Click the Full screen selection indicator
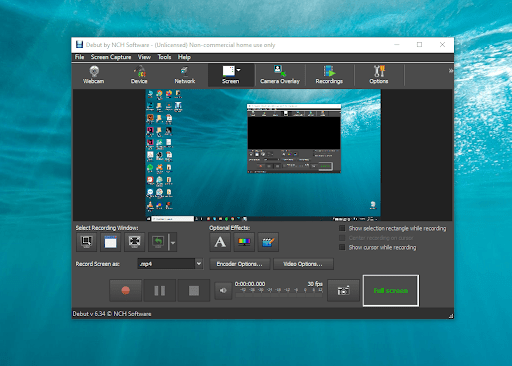 click(x=391, y=290)
